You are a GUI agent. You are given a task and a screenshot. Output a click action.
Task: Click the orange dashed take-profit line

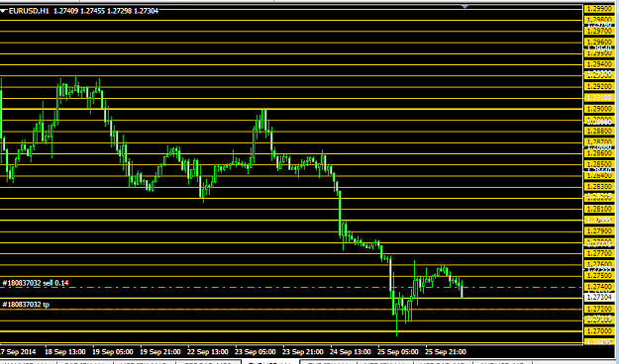291,310
